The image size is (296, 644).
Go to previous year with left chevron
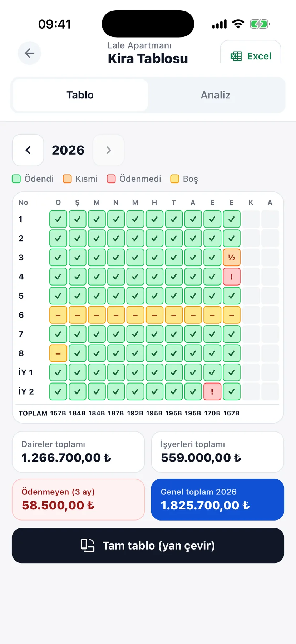pyautogui.click(x=28, y=150)
